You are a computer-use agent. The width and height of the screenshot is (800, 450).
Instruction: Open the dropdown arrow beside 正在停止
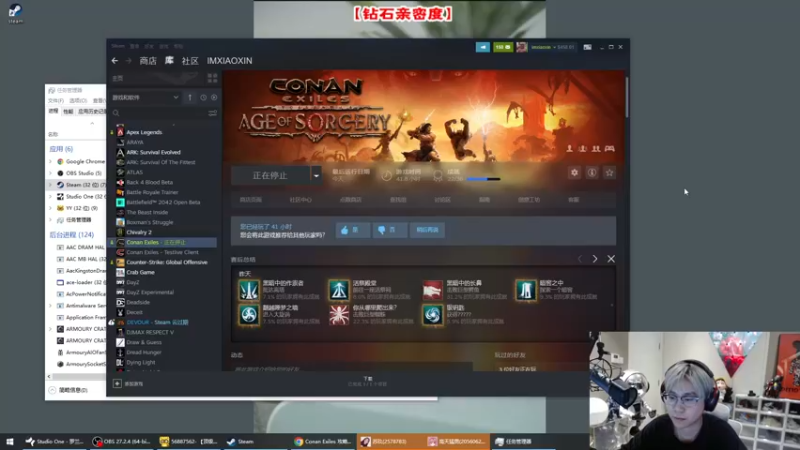click(x=316, y=176)
